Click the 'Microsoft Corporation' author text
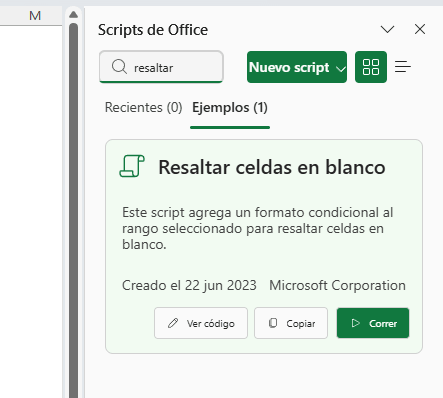 click(x=337, y=285)
